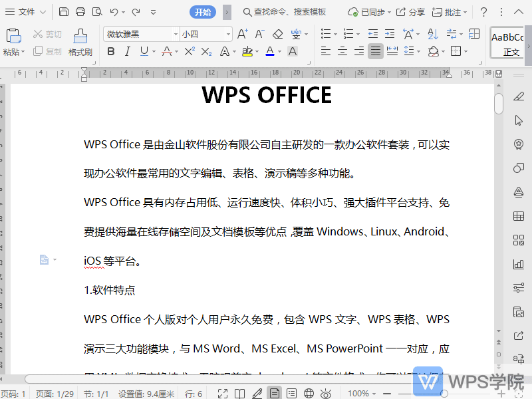
Task: Open web layout view in status bar
Action: coord(309,394)
